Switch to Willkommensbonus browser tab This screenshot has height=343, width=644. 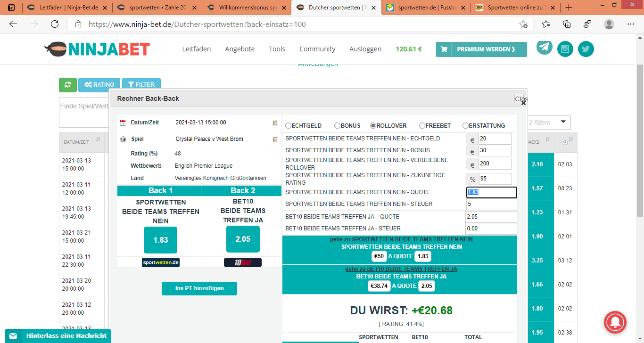point(246,8)
